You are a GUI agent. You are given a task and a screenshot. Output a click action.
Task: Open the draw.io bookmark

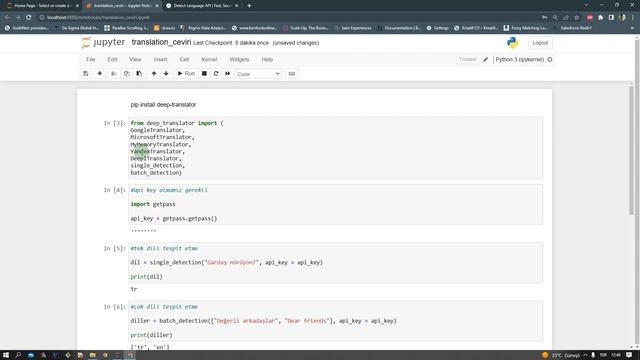click(x=164, y=28)
